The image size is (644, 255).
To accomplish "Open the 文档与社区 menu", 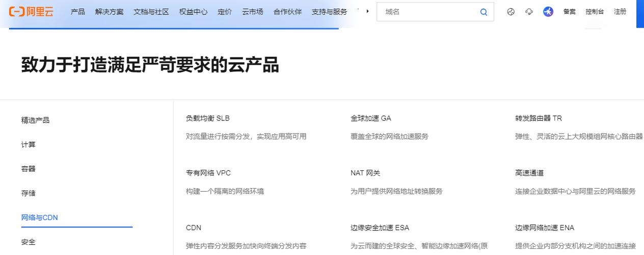I will point(151,12).
